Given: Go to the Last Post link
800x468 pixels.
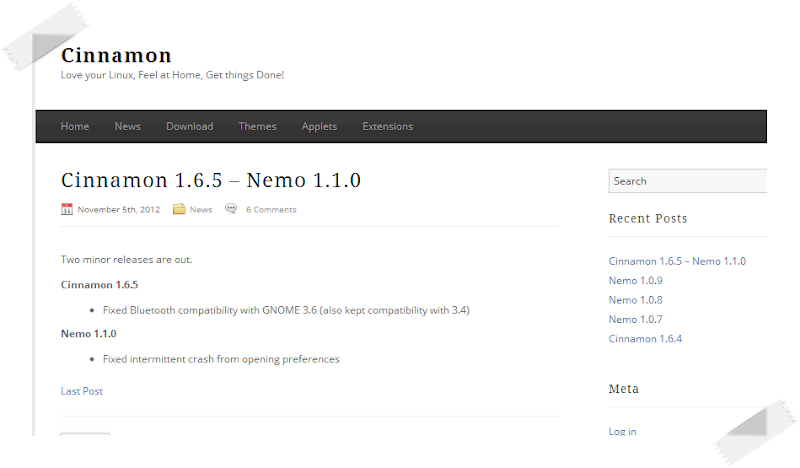Looking at the screenshot, I should click(x=82, y=391).
